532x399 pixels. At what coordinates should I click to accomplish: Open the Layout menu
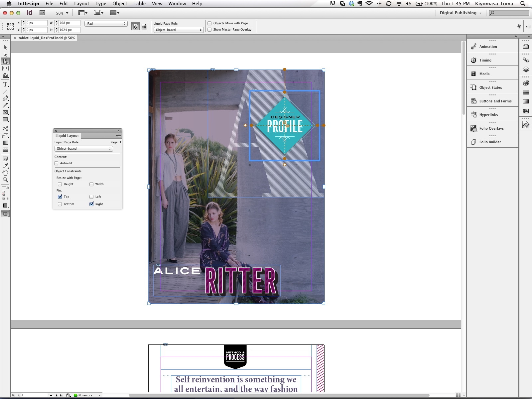point(81,4)
